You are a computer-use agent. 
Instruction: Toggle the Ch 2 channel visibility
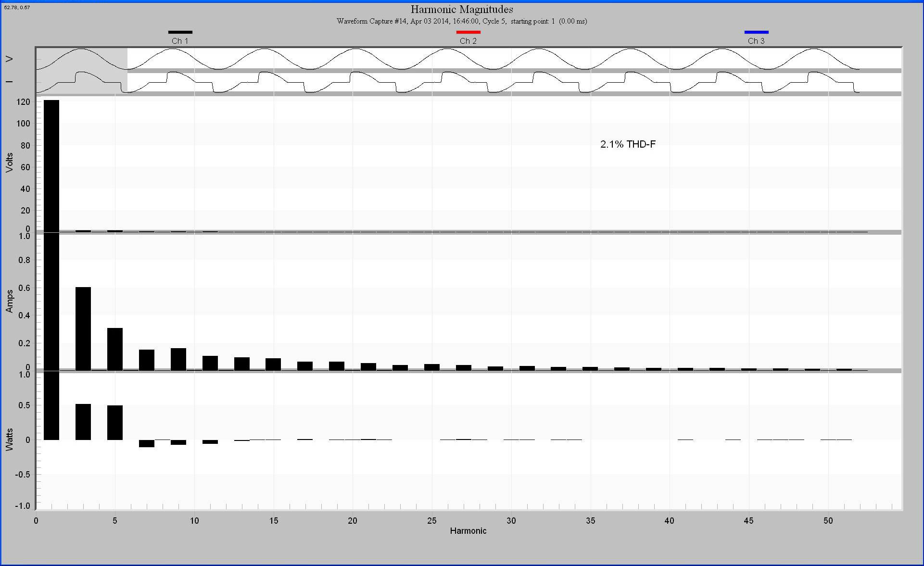(468, 41)
